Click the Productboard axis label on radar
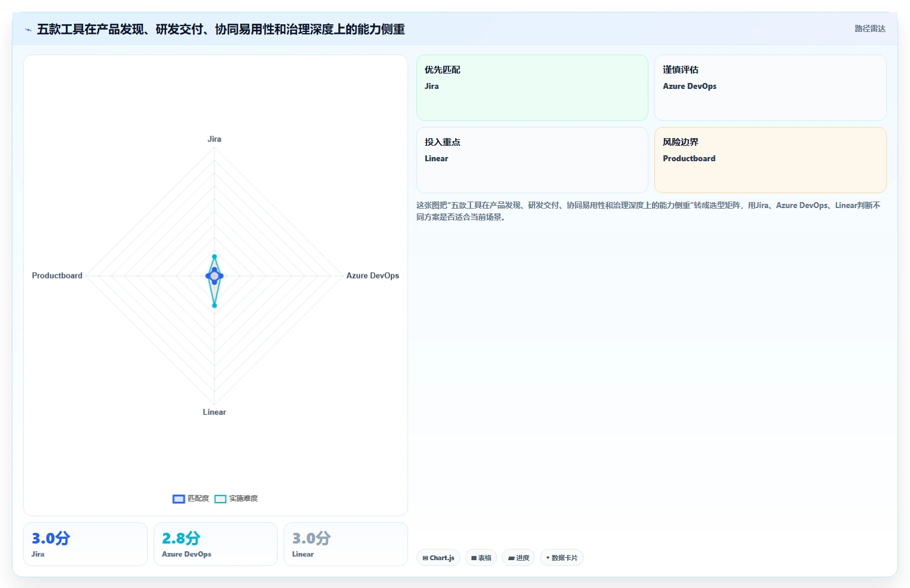The image size is (910, 588). pos(57,276)
